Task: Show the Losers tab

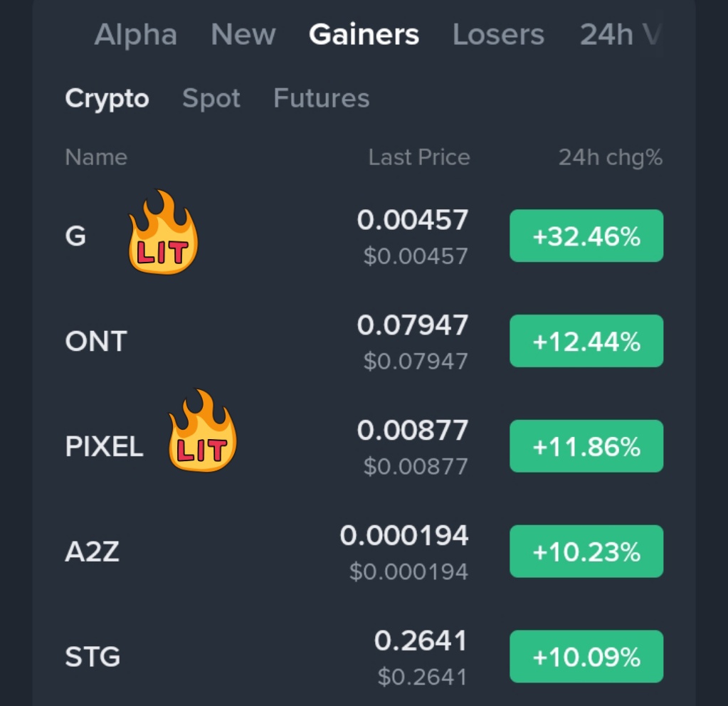Action: pyautogui.click(x=498, y=35)
